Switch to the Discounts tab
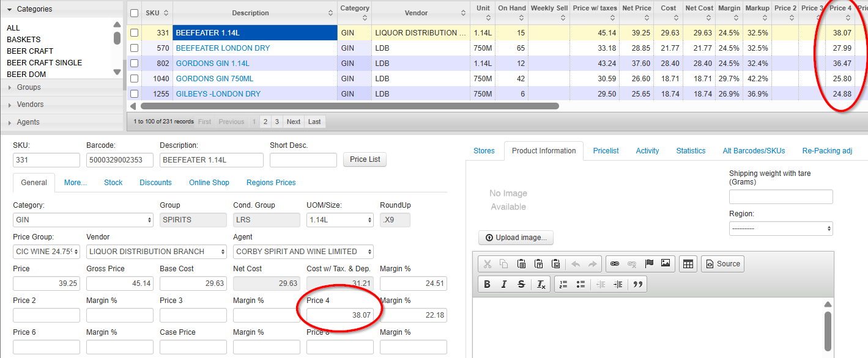 (156, 183)
